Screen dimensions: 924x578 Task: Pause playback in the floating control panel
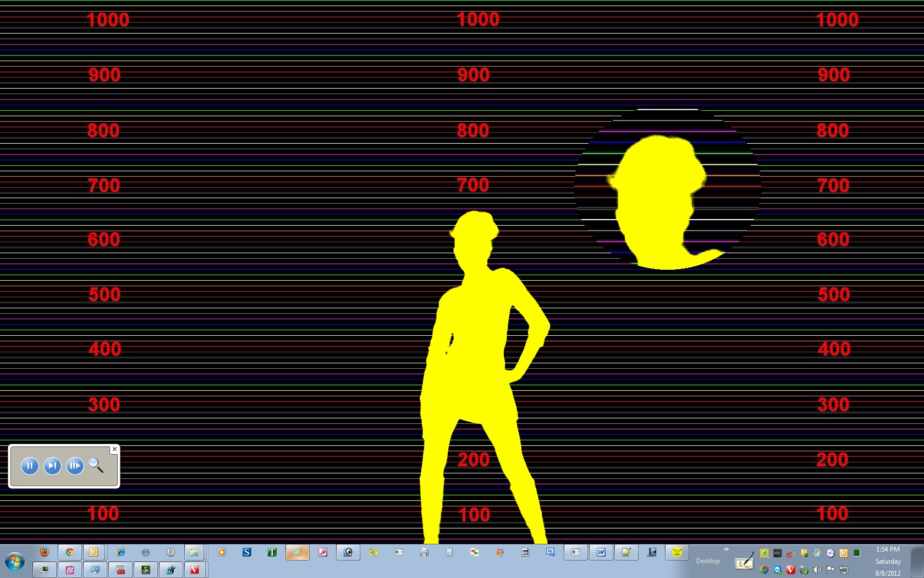tap(30, 466)
